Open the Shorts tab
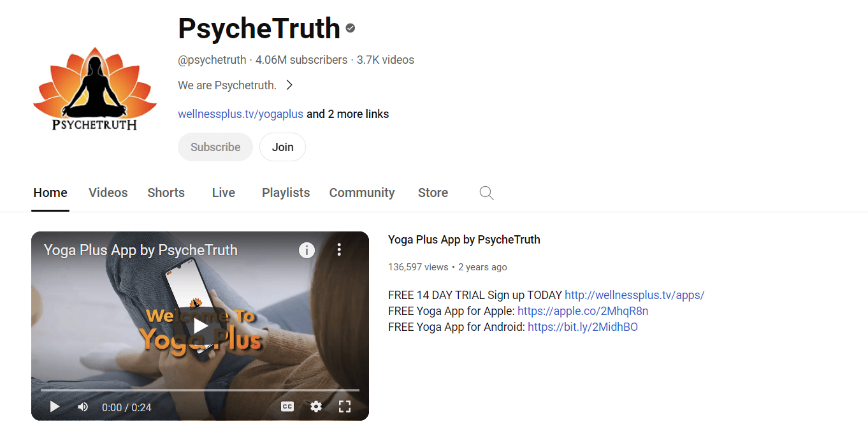Screen dimensions: 868x438 pos(166,193)
